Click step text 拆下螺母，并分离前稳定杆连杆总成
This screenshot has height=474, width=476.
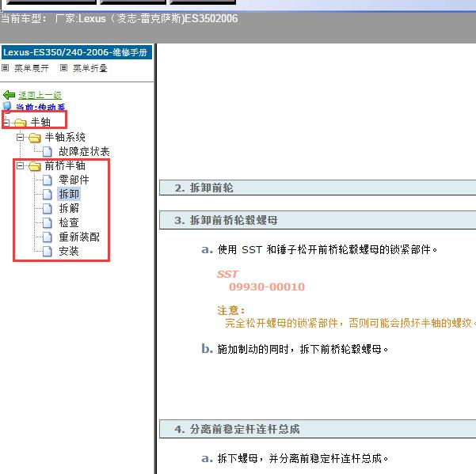[x=303, y=458]
